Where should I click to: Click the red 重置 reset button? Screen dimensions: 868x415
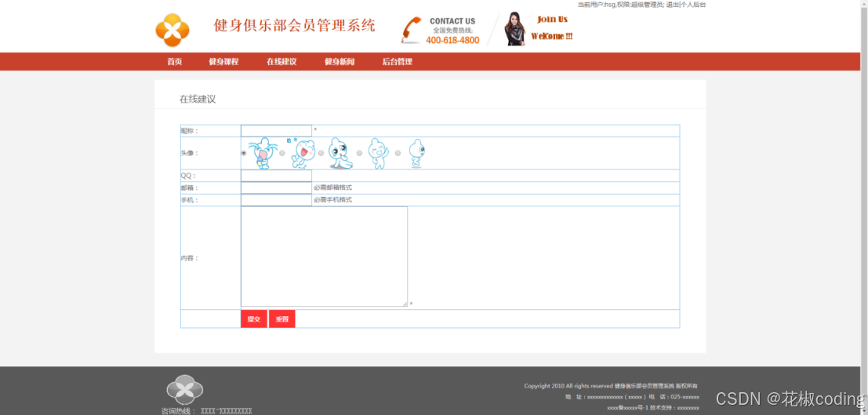(x=282, y=319)
